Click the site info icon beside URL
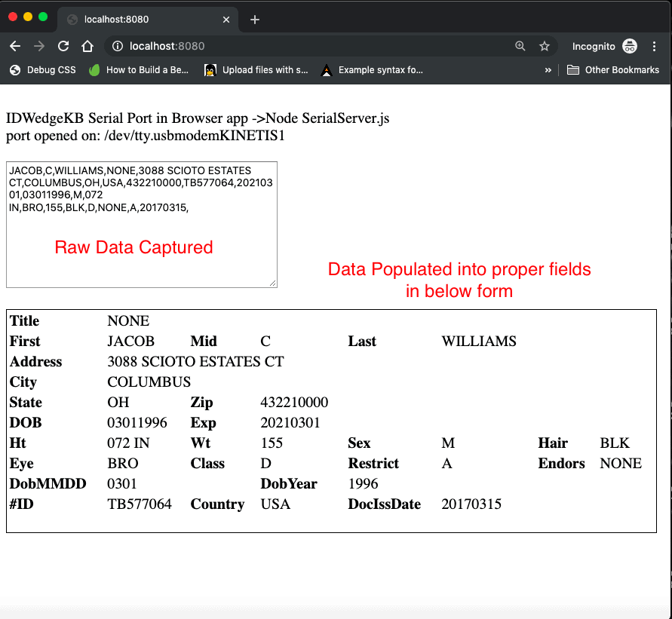Viewport: 672px width, 619px height. coord(118,46)
